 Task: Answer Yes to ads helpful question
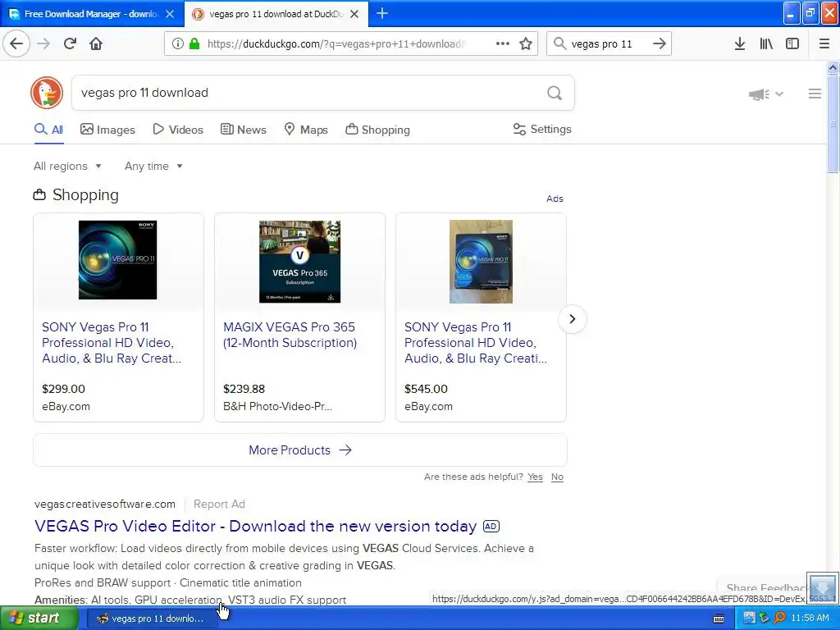point(535,477)
